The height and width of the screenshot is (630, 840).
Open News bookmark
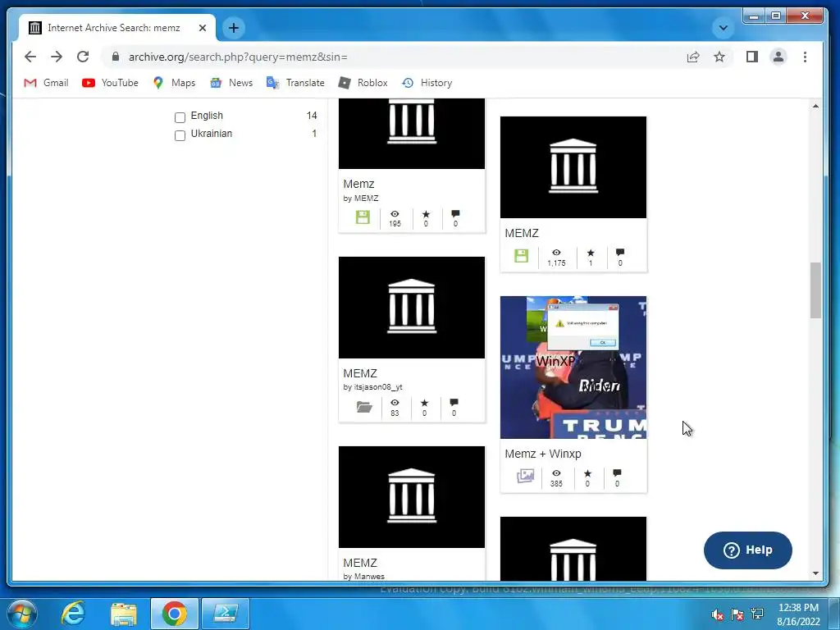tap(231, 83)
